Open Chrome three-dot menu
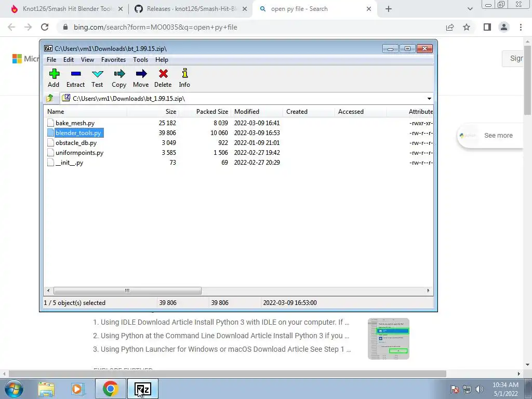Image resolution: width=532 pixels, height=399 pixels. 521,27
